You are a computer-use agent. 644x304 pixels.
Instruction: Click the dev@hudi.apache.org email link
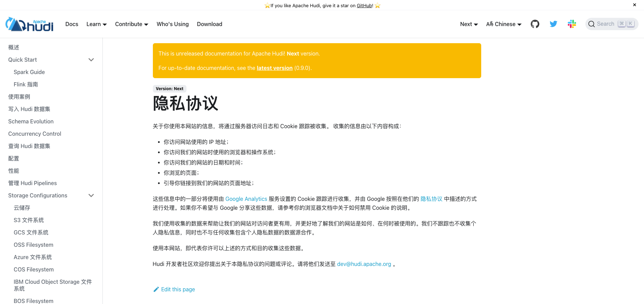[364, 264]
